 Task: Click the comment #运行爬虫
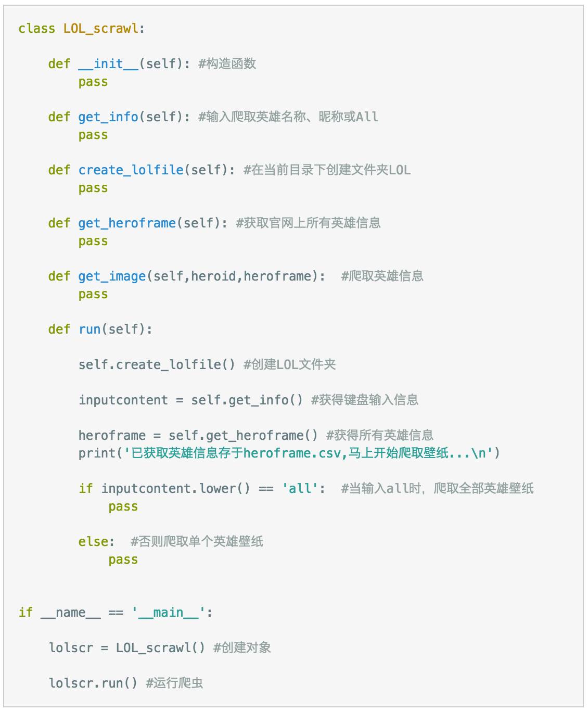[174, 683]
